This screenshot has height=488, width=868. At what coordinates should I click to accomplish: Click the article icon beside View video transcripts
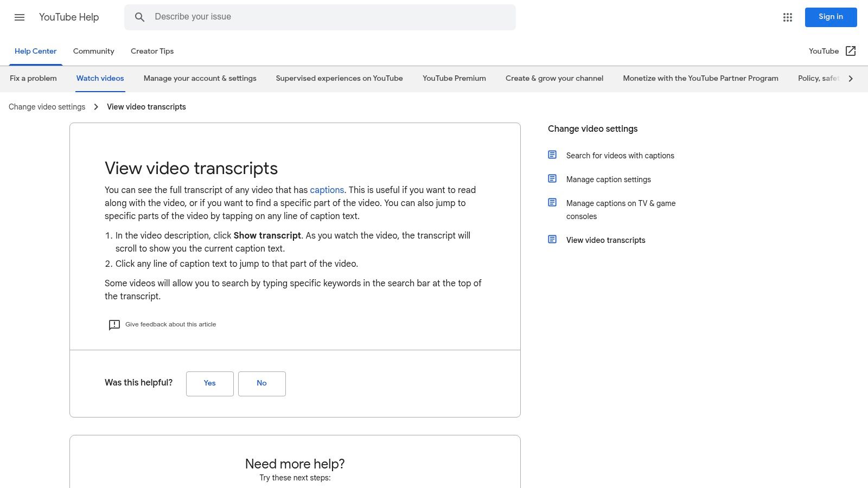(x=552, y=239)
